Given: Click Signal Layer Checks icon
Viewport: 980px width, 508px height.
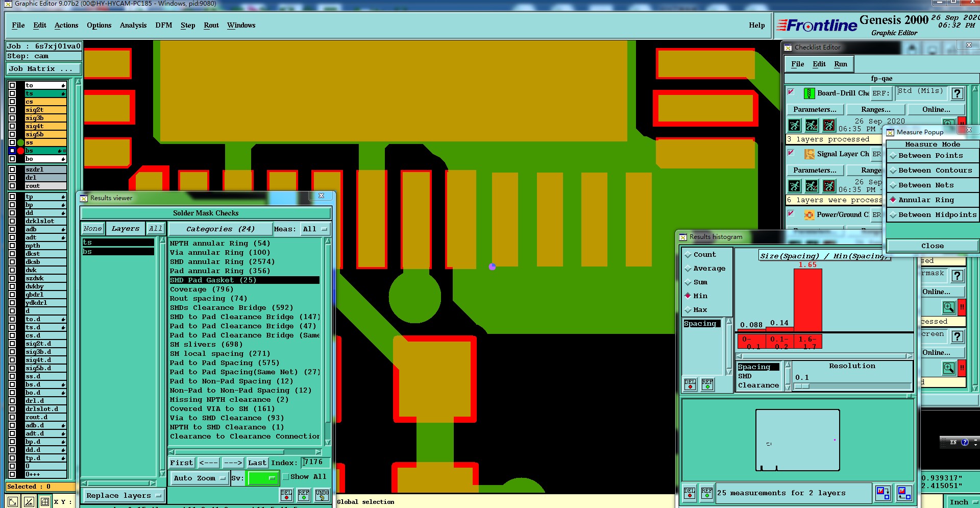Looking at the screenshot, I should pyautogui.click(x=809, y=154).
